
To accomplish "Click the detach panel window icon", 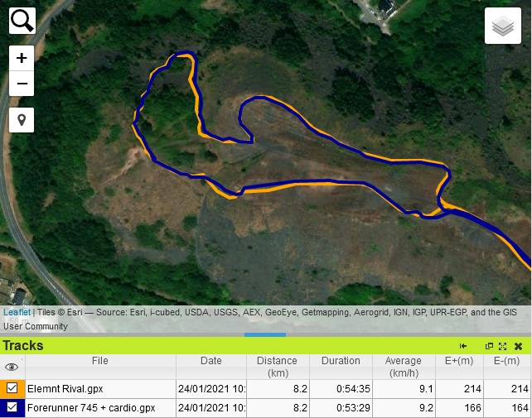I will point(489,346).
